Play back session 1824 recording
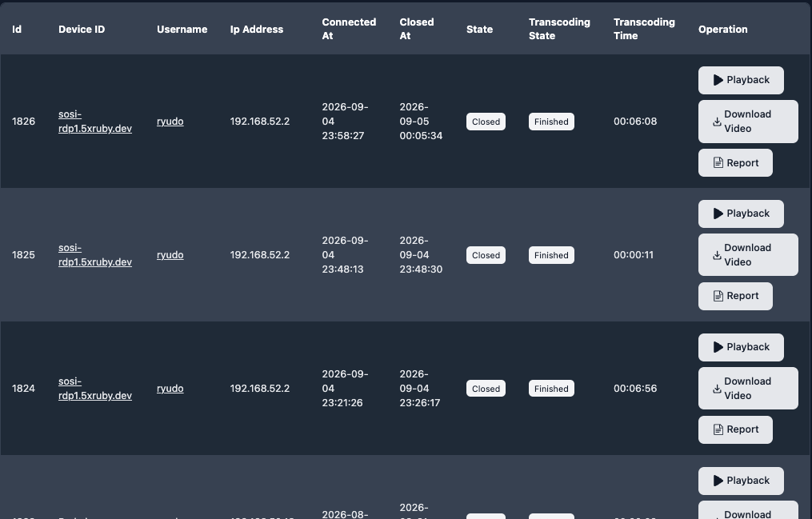 click(741, 347)
